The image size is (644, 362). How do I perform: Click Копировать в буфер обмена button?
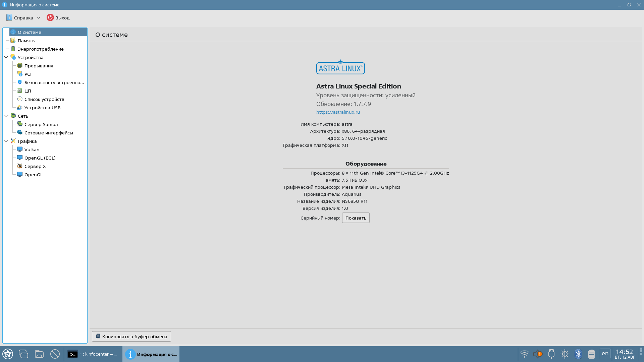point(131,337)
